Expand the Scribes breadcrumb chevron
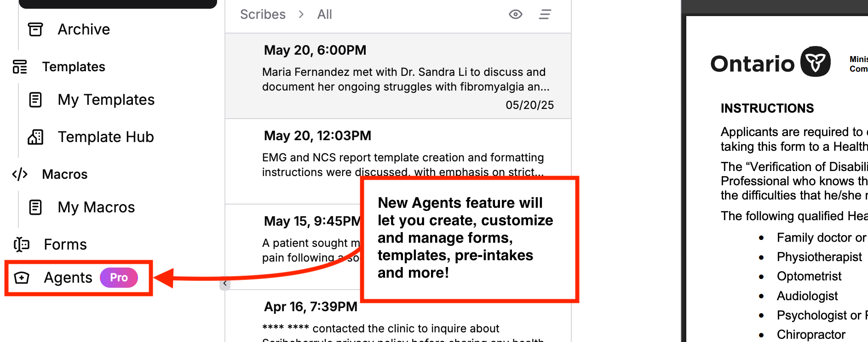The image size is (868, 342). tap(301, 14)
